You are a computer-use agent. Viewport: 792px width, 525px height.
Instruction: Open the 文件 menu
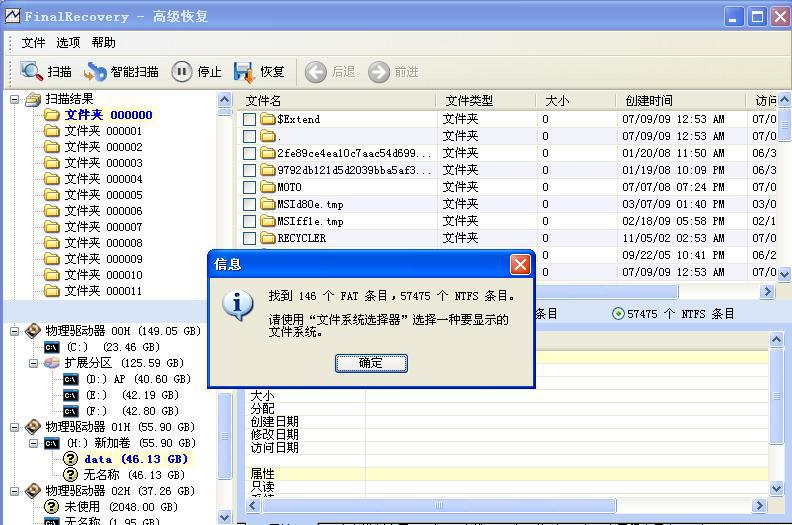click(34, 43)
